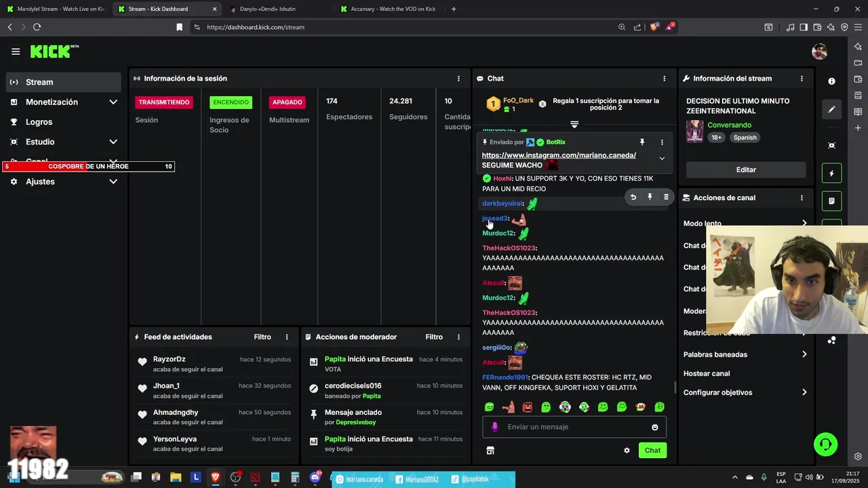Image resolution: width=868 pixels, height=488 pixels.
Task: Click FERnando1991 username in chat
Action: click(x=505, y=378)
